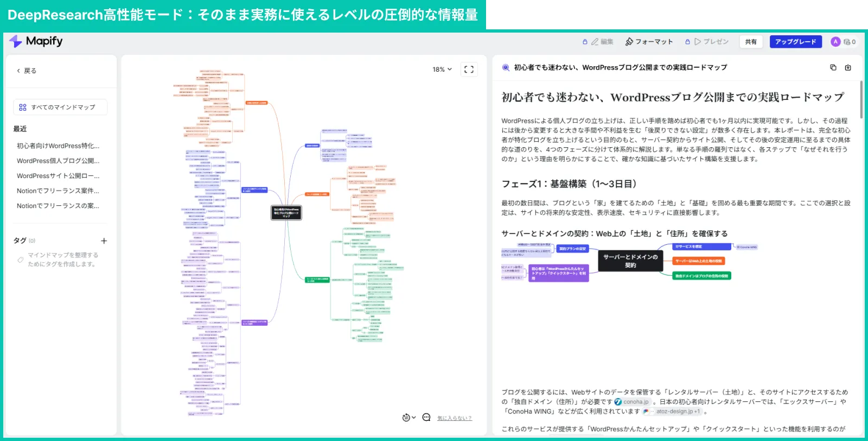
Task: Open the user avatar account menu
Action: tap(835, 42)
